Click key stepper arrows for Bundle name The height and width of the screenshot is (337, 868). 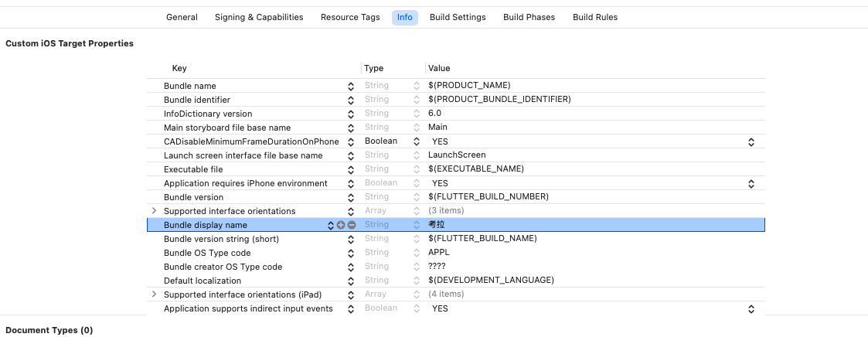351,86
